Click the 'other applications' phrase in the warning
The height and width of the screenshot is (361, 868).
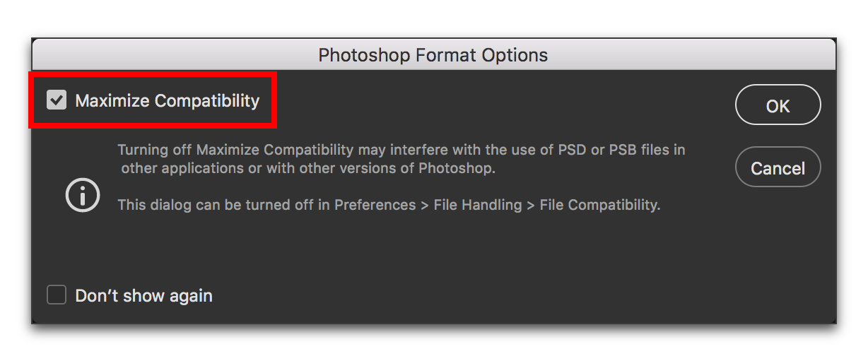coord(177,169)
